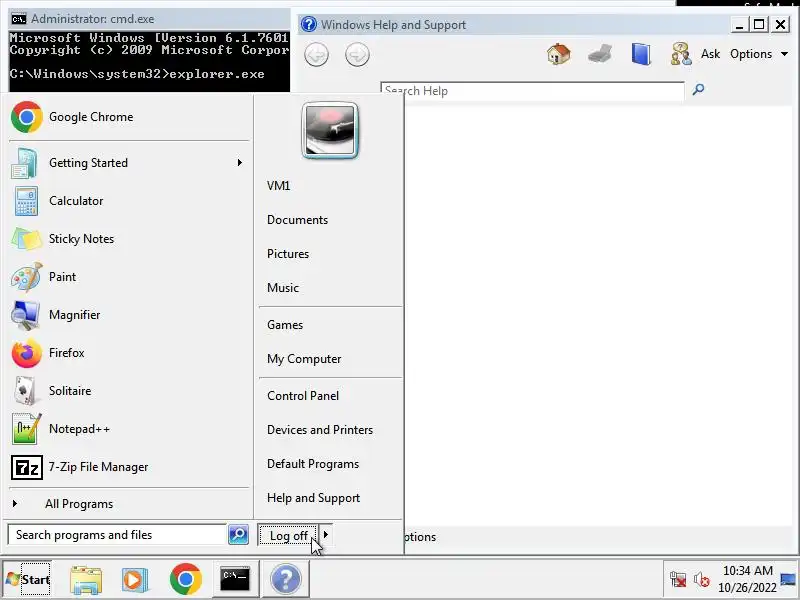The width and height of the screenshot is (800, 600).
Task: Click Forward arrow in Help and Support
Action: tap(357, 55)
